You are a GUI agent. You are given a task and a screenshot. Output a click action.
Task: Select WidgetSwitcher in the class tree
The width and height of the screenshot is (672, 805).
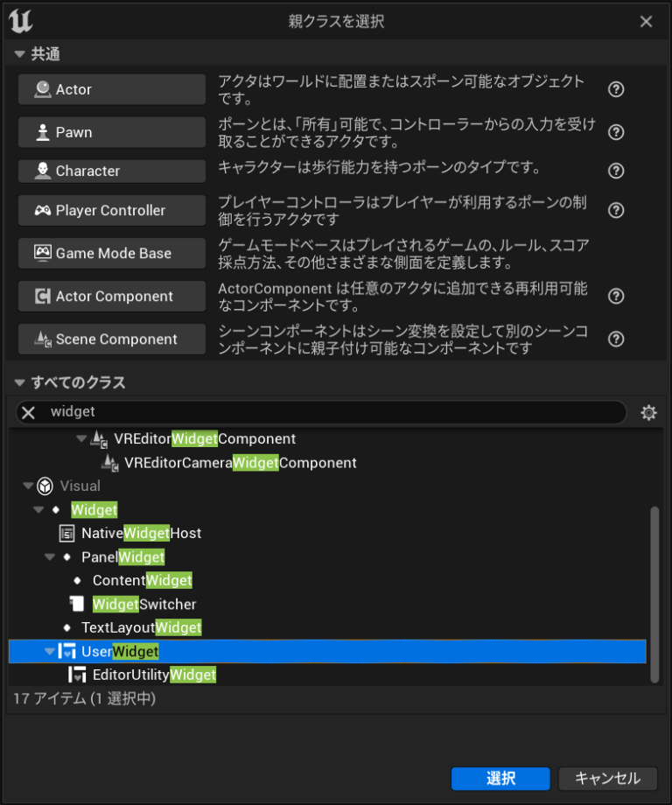[144, 605]
